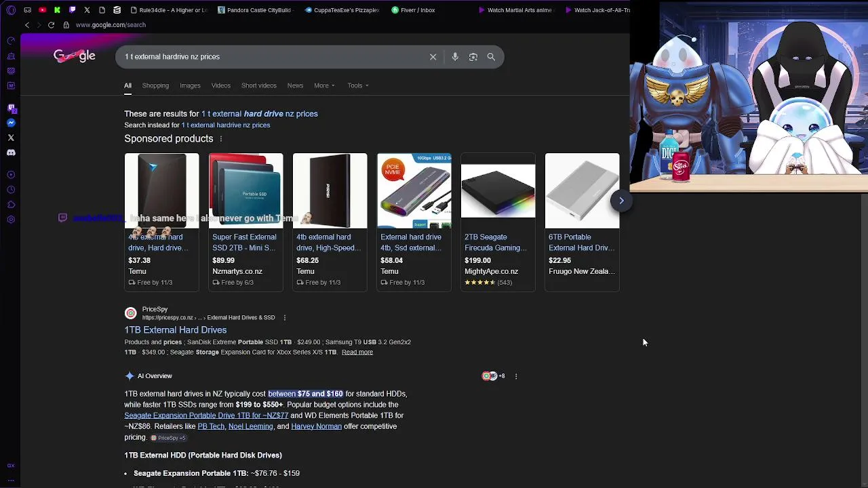The width and height of the screenshot is (868, 488).
Task: Open AI Overview PriceSpy +5 sources chip
Action: click(x=168, y=438)
